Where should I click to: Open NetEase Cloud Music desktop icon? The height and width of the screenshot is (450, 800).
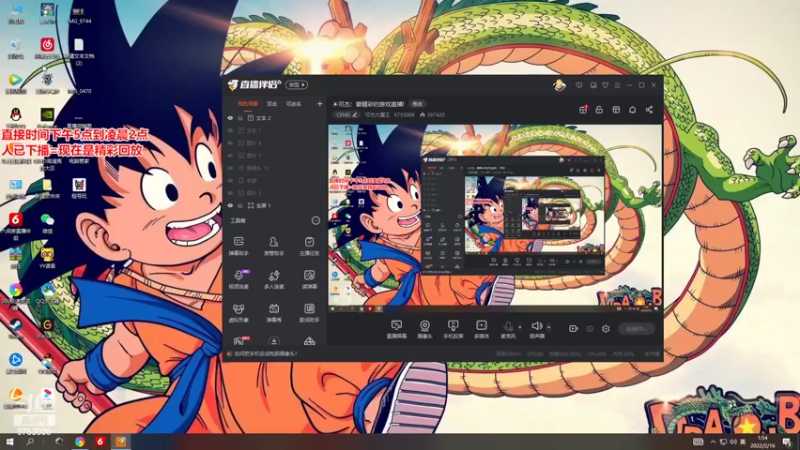click(47, 48)
